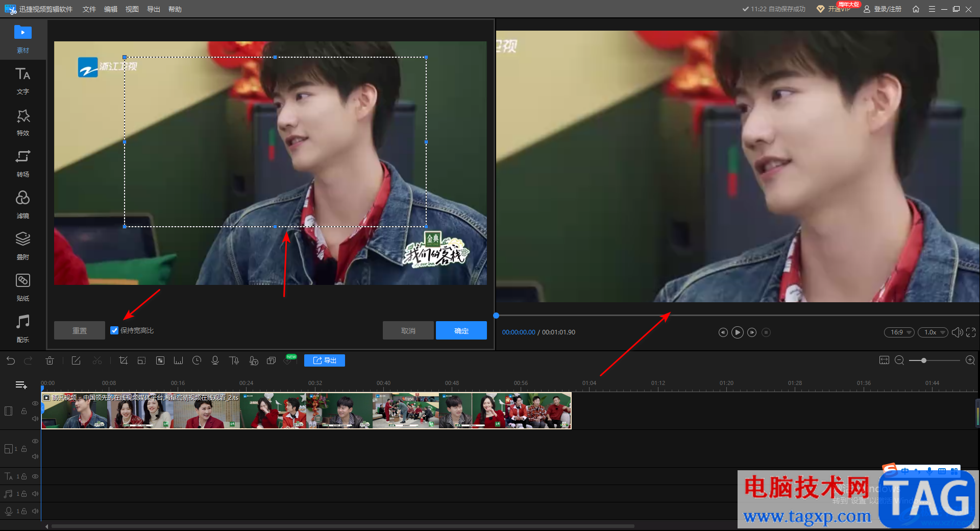
Task: Mute the music track audio
Action: (x=35, y=494)
